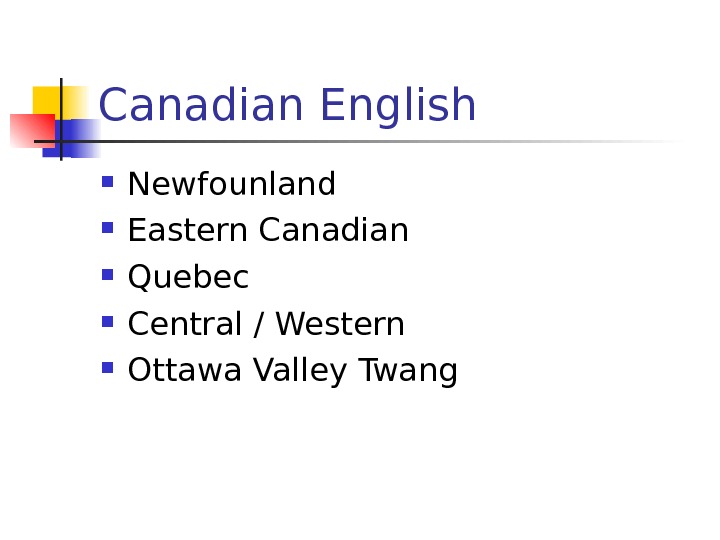Select the bullet beside Central / Western
This screenshot has height=540, width=720.
pyautogui.click(x=107, y=321)
